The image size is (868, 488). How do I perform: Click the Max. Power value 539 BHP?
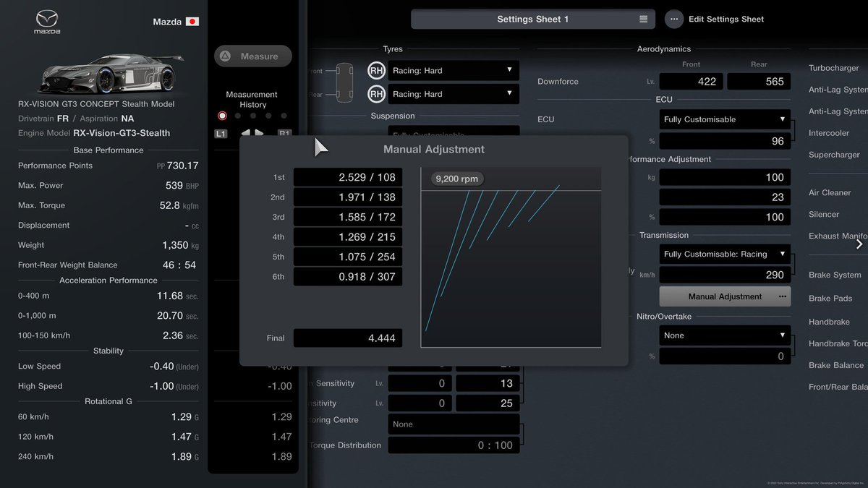coord(182,186)
